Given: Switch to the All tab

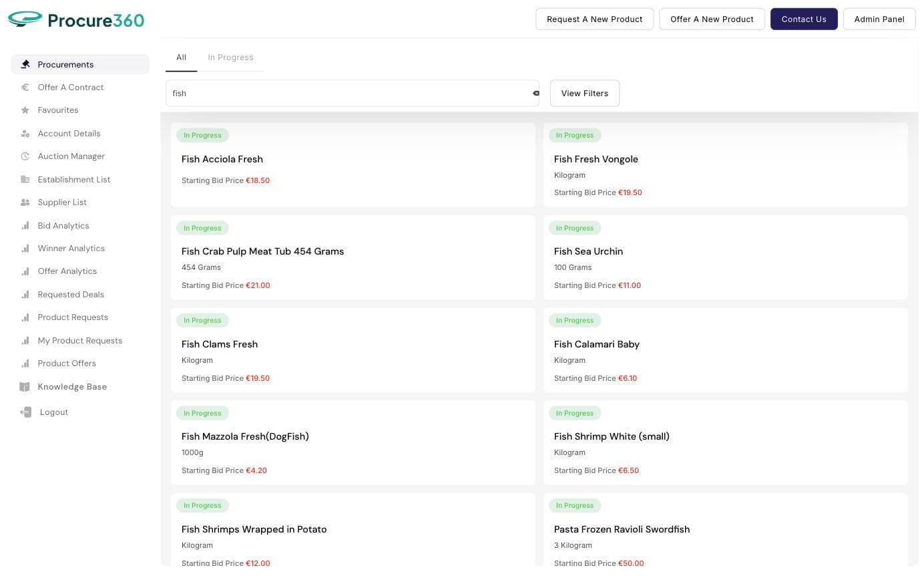Looking at the screenshot, I should pos(181,57).
